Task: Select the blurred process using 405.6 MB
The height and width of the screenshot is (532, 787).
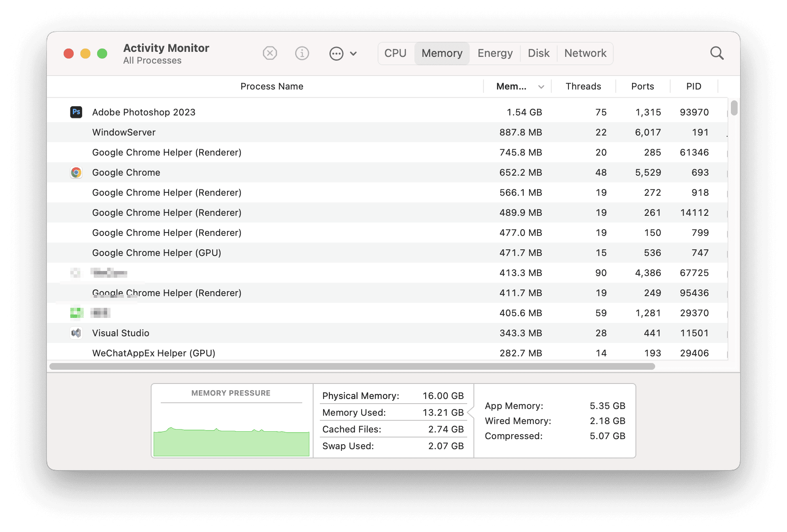Action: 387,313
